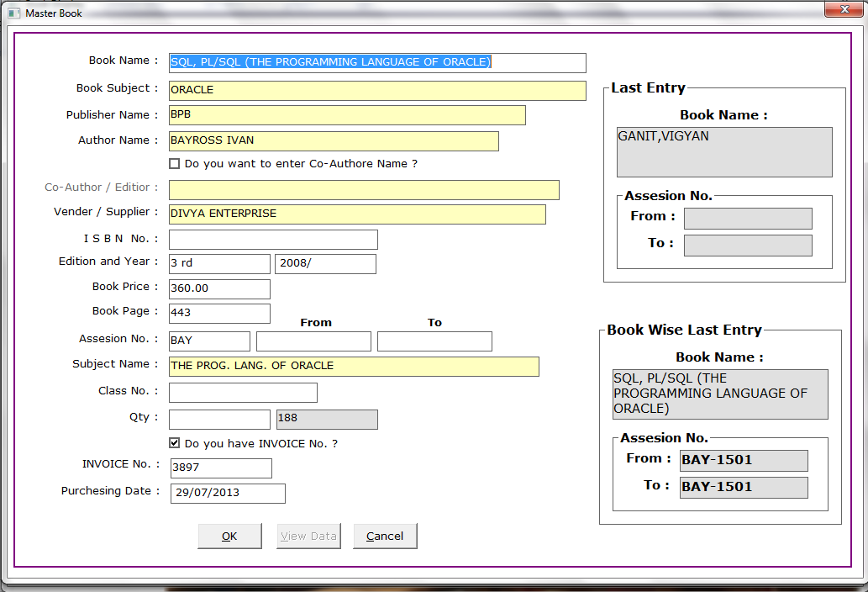Click the Book Page field
The image size is (868, 592).
pos(218,314)
